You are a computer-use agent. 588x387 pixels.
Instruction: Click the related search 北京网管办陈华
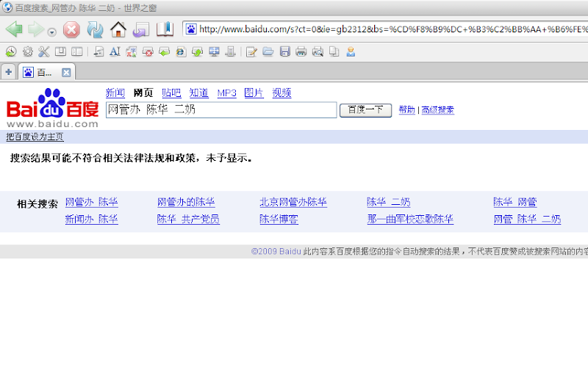tap(293, 202)
